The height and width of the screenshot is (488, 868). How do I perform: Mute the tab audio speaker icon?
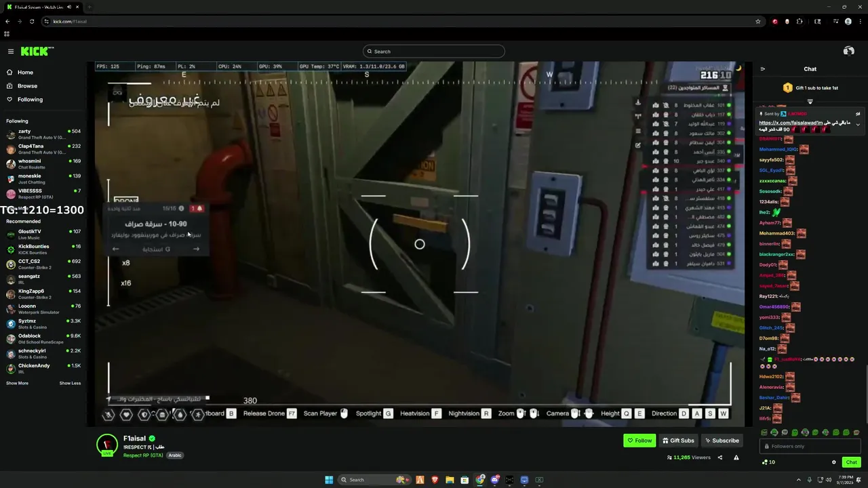click(x=71, y=7)
